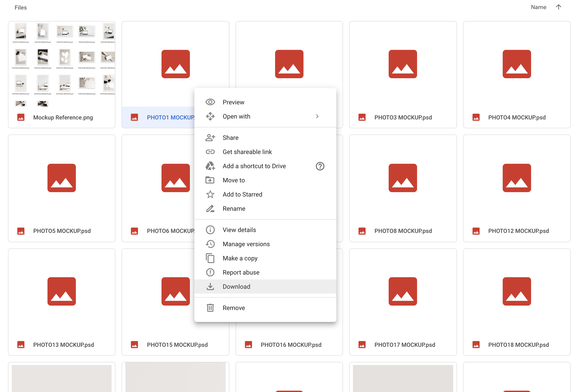
Task: Choose Rename in the context menu
Action: click(x=234, y=209)
